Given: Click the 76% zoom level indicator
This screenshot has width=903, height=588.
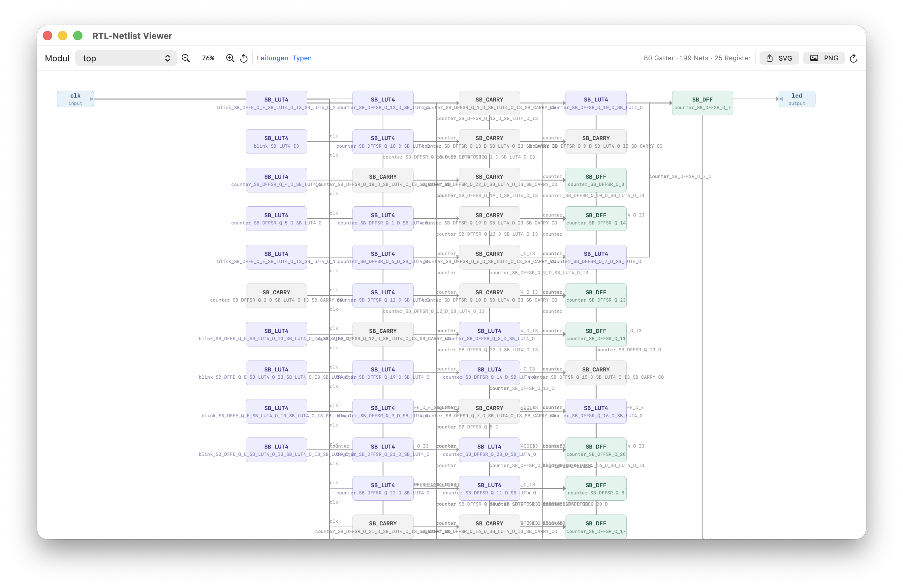Looking at the screenshot, I should (208, 58).
